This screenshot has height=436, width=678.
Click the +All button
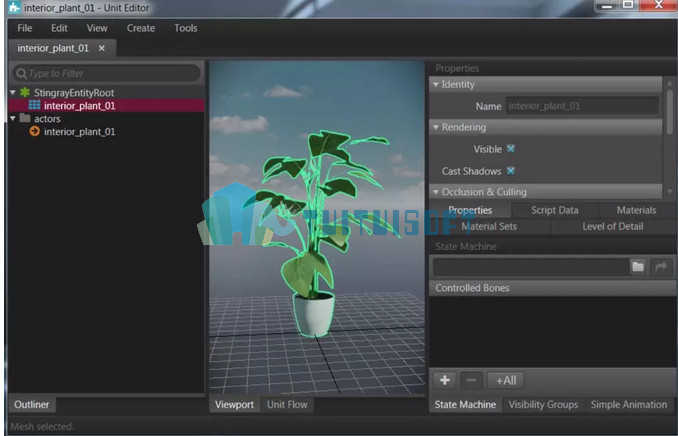click(x=506, y=380)
